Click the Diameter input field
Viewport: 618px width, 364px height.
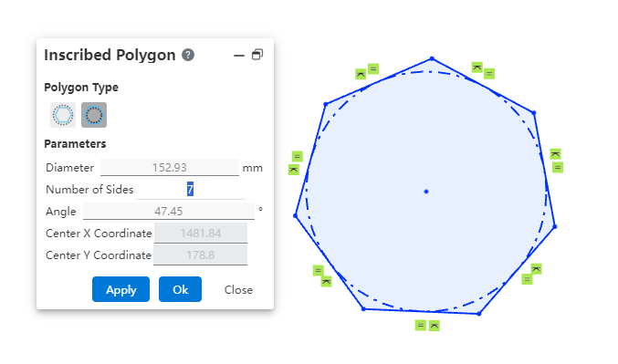170,168
